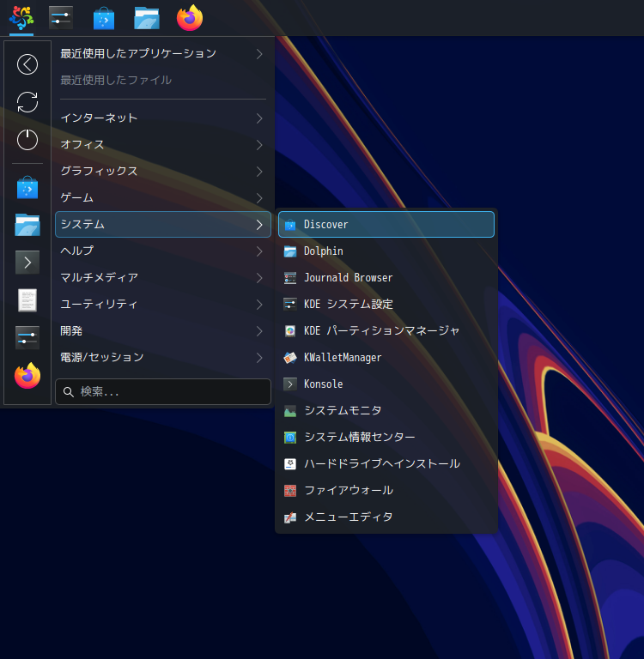Open the インターネット menu category

[163, 118]
